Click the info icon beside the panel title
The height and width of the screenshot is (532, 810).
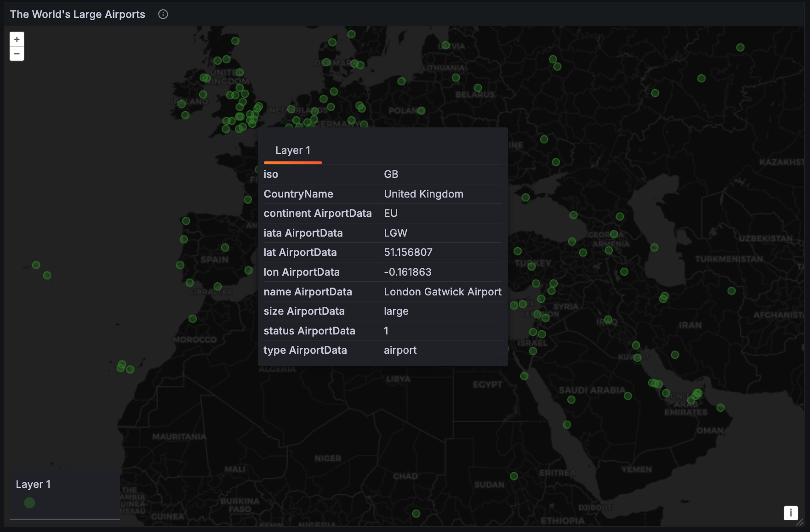pos(163,14)
